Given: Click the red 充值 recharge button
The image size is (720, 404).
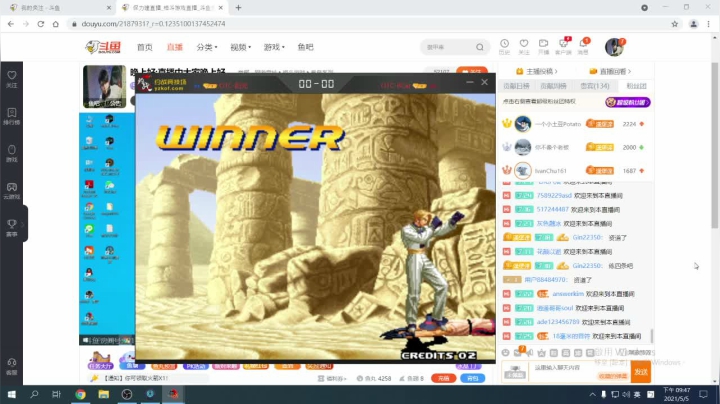Looking at the screenshot, I should pyautogui.click(x=443, y=378).
